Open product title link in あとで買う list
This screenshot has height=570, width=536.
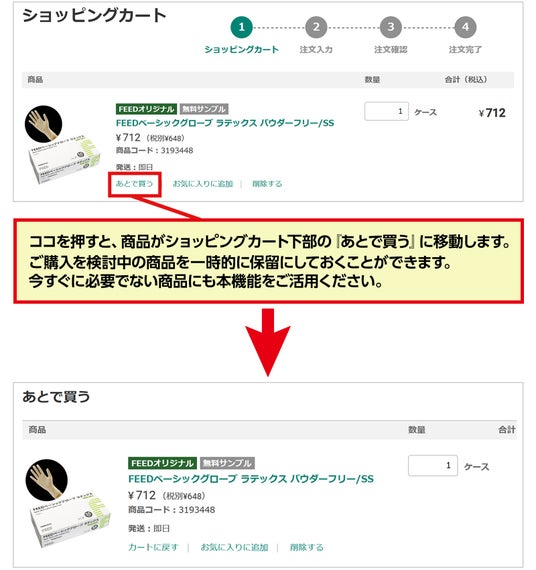click(251, 479)
